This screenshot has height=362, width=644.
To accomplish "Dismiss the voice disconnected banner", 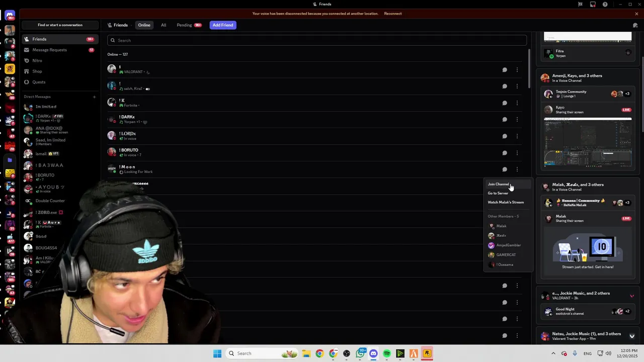I will click(x=636, y=14).
